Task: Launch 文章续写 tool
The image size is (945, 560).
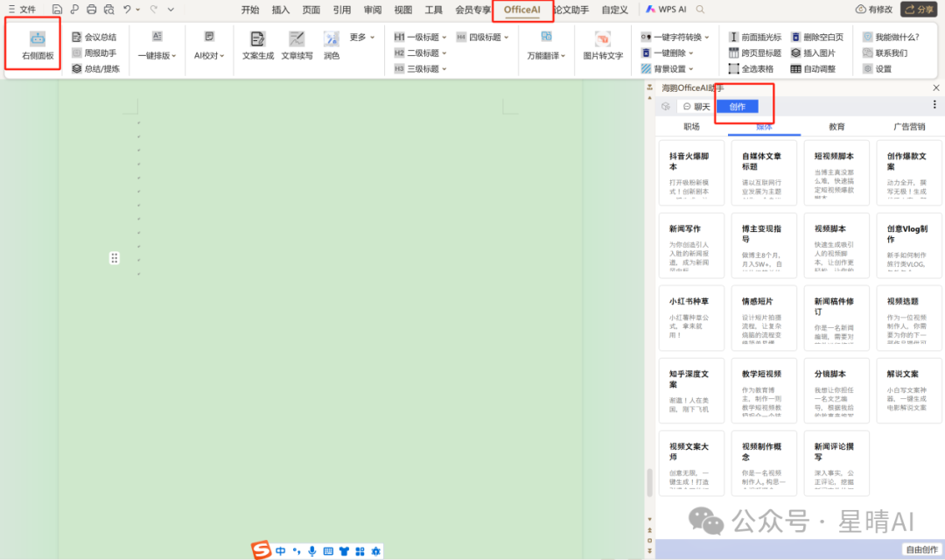Action: pos(297,45)
